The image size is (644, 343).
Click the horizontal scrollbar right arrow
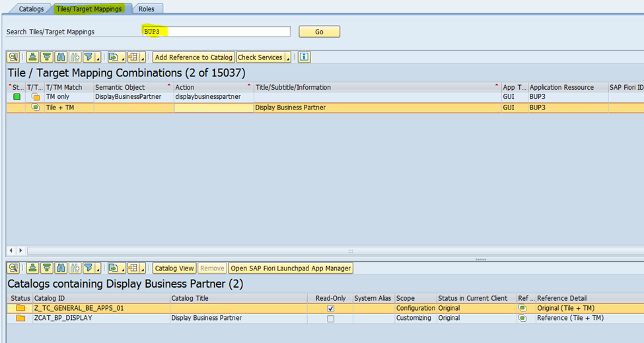click(x=20, y=250)
